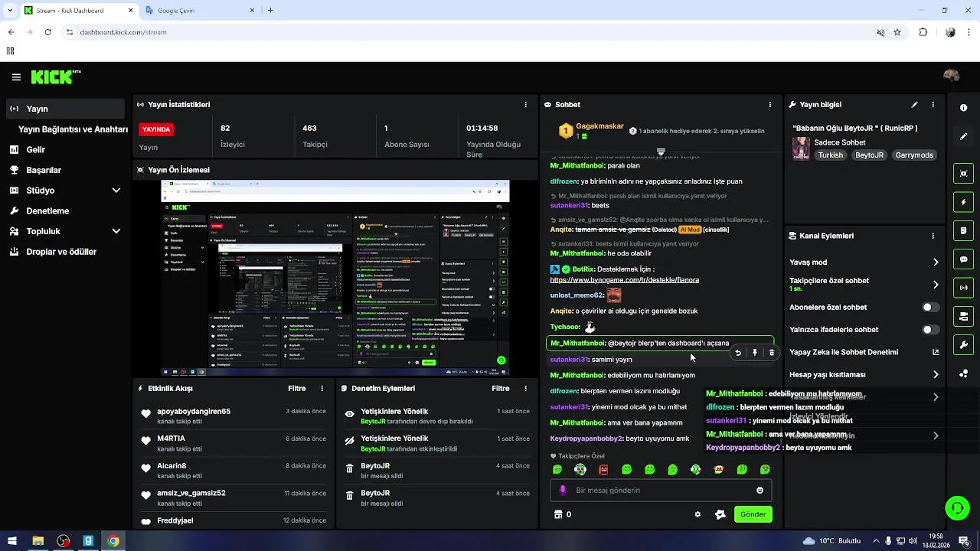Open Yapay Zeka ile Sohbet Denetimi link
This screenshot has width=980, height=551.
(x=864, y=352)
